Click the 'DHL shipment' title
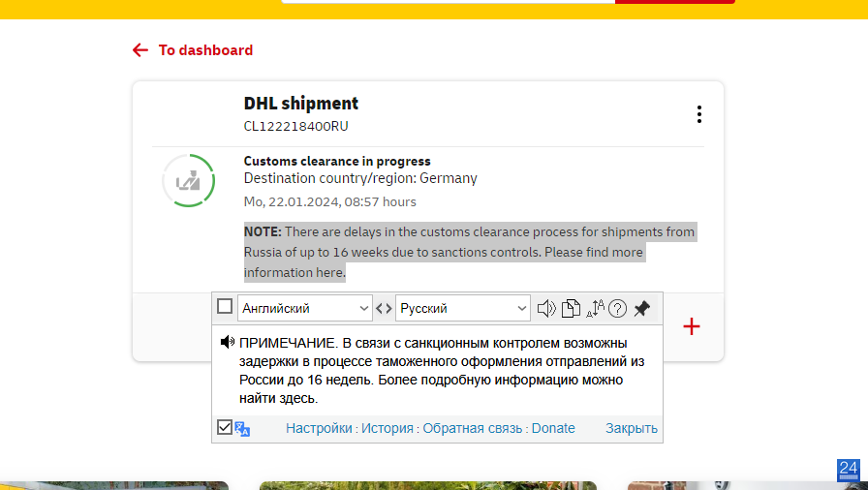 click(301, 104)
